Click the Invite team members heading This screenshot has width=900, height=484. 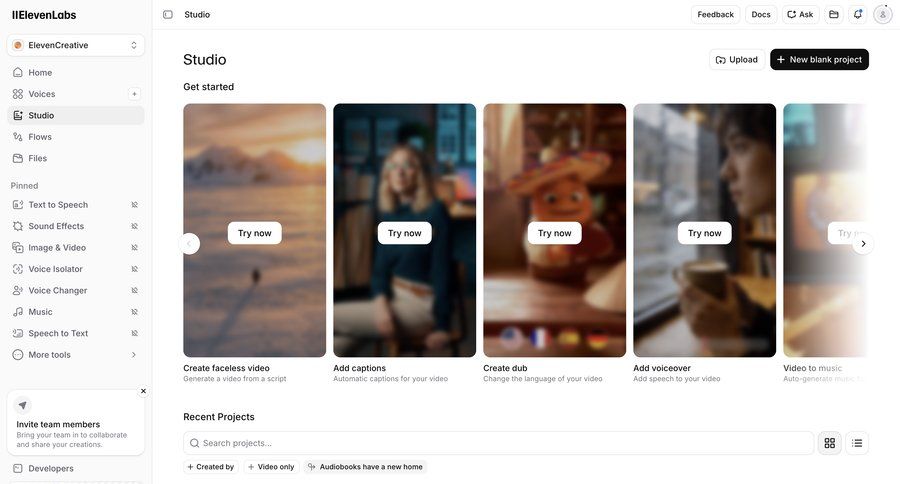tap(58, 424)
